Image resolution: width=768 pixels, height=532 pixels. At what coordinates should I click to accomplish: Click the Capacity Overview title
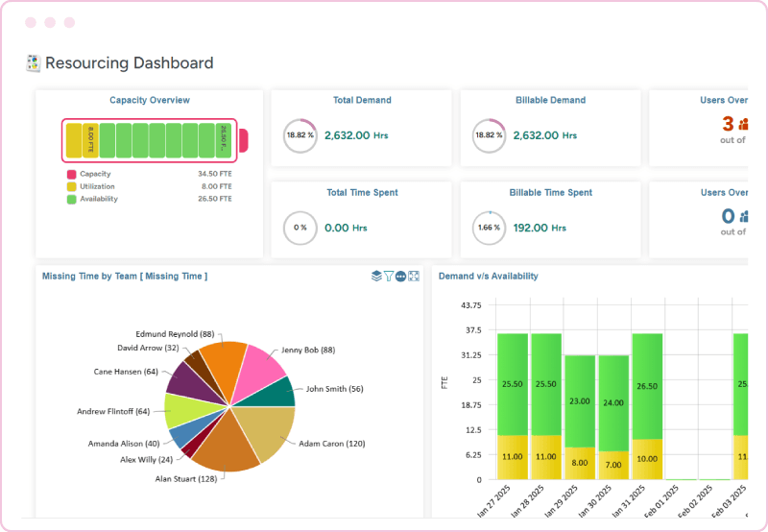point(150,100)
